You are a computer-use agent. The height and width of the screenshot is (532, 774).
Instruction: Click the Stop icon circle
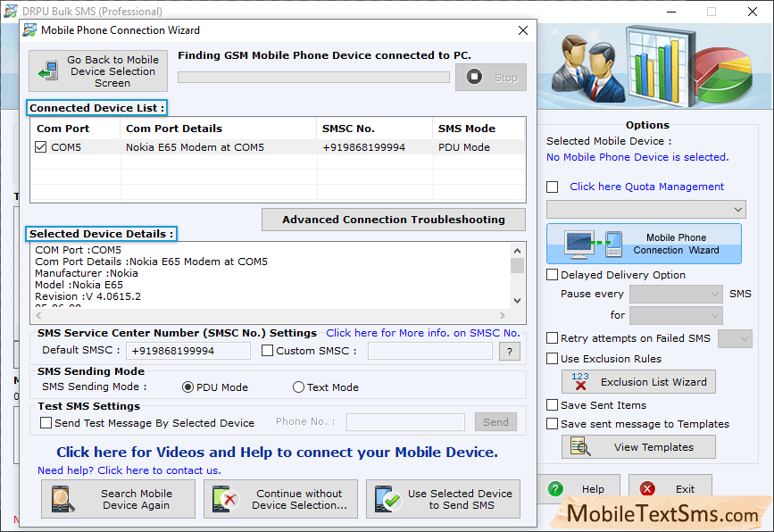tap(474, 77)
